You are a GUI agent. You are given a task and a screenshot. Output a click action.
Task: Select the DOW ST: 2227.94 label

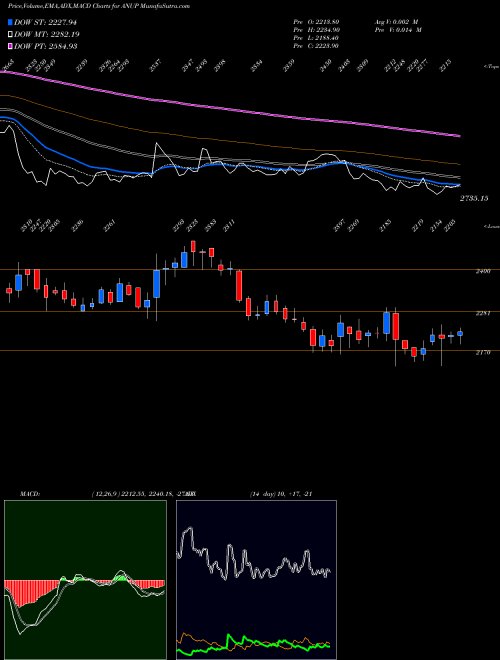45,22
